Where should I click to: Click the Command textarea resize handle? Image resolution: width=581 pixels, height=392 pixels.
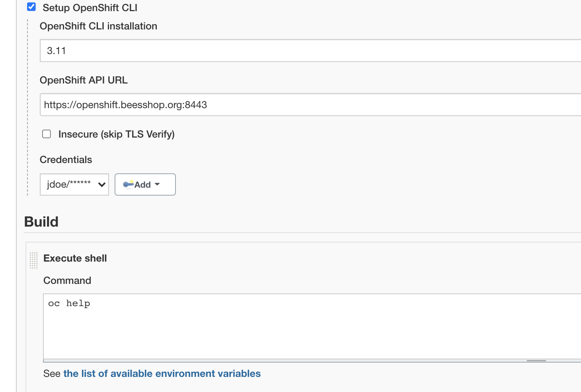pos(536,361)
